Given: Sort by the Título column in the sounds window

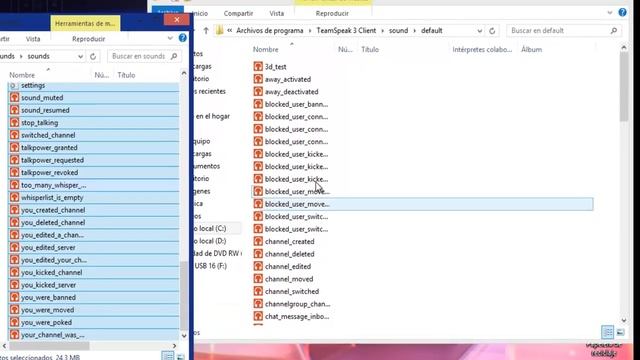Looking at the screenshot, I should (x=126, y=75).
